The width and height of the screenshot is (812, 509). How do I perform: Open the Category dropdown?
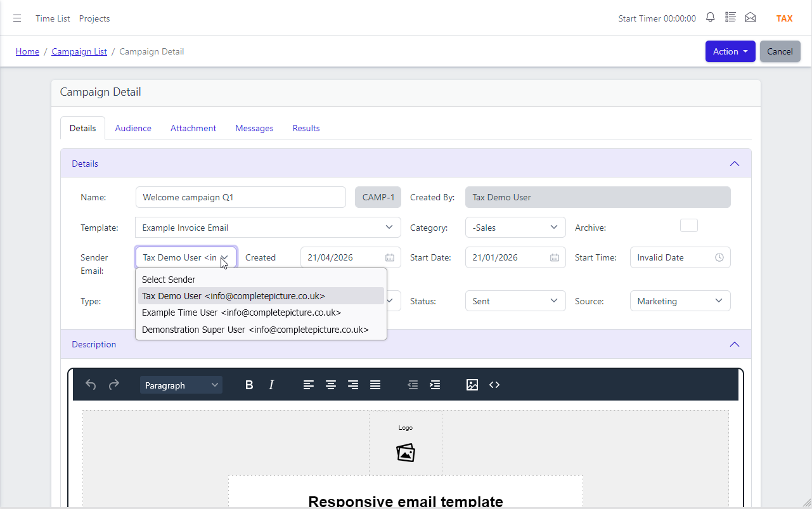515,228
